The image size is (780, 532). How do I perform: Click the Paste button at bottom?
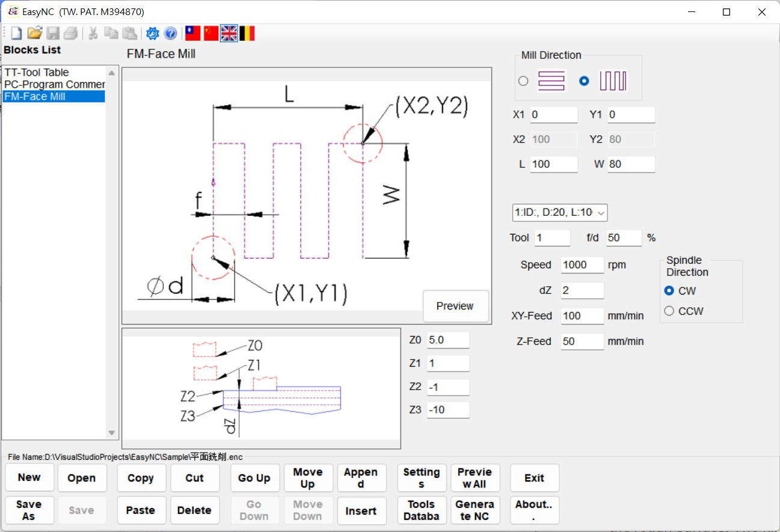[x=141, y=510]
